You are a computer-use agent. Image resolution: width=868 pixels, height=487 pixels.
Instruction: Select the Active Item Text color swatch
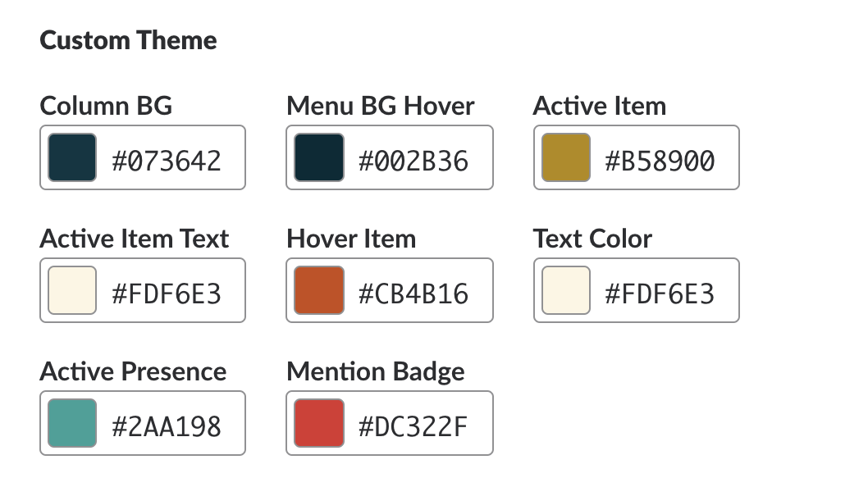[72, 290]
